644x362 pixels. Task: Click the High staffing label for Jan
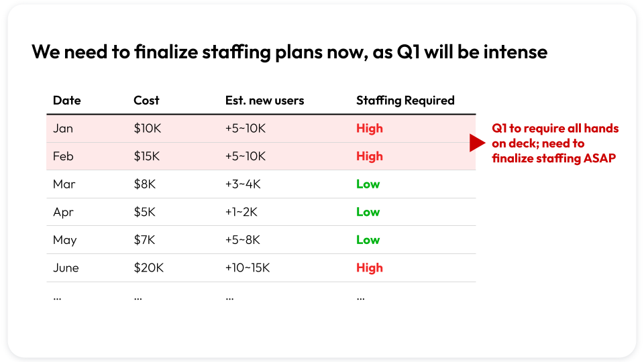[370, 129]
